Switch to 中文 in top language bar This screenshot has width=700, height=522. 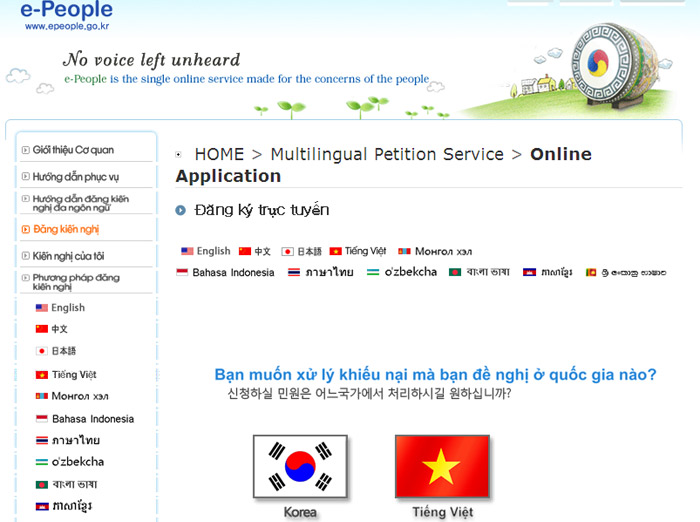[262, 251]
